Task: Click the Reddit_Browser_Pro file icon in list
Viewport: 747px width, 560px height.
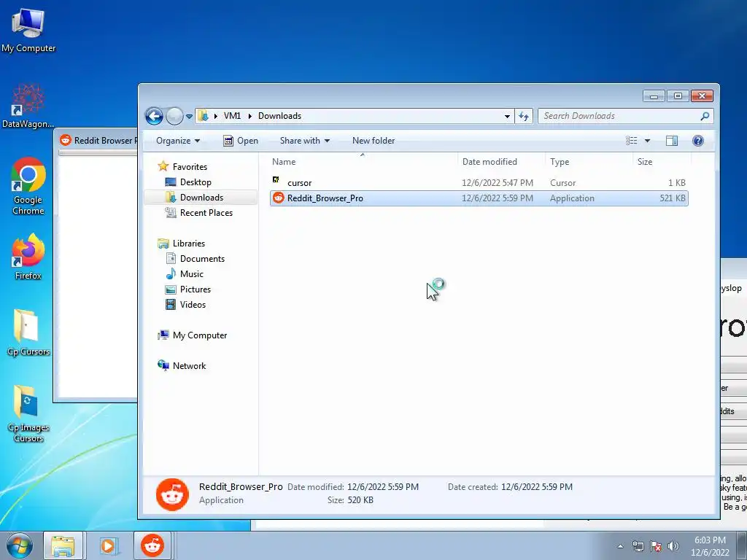Action: tap(278, 198)
